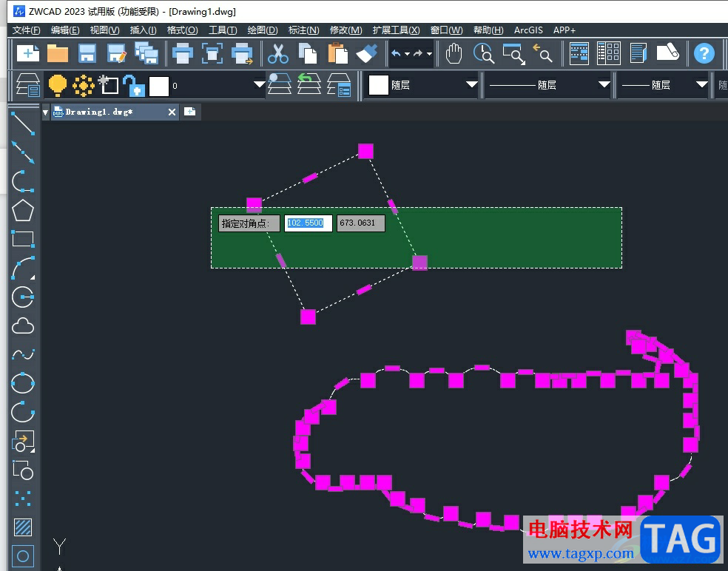Viewport: 728px width, 571px height.
Task: Select the Elliptical arc tool
Action: [23, 412]
